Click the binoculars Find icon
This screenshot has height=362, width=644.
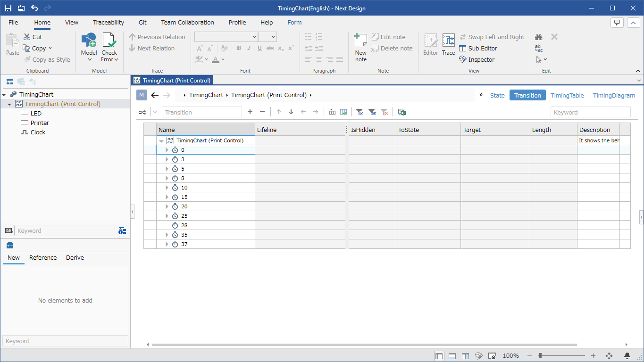(539, 37)
